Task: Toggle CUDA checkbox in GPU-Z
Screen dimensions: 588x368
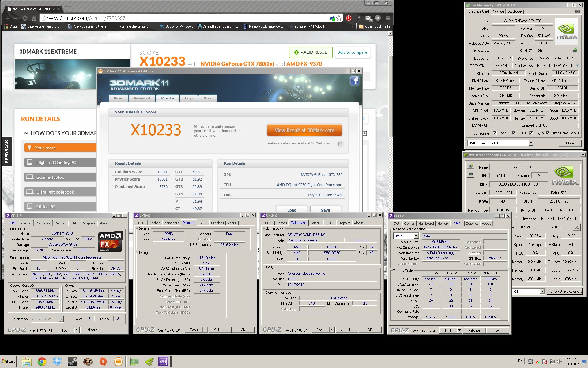Action: click(x=514, y=133)
